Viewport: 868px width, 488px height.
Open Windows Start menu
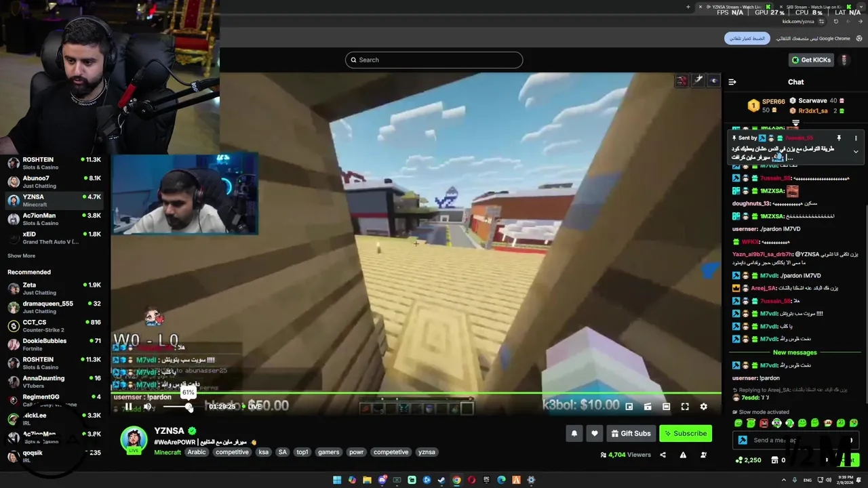(x=337, y=480)
